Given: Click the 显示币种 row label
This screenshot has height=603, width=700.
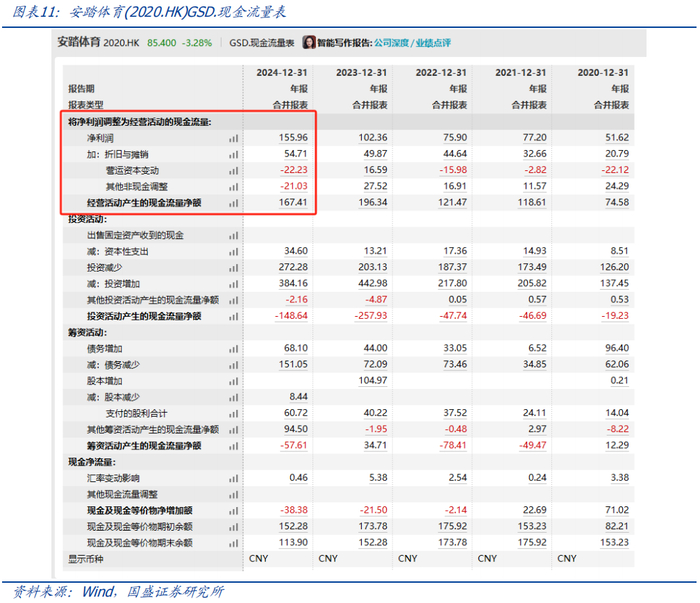Looking at the screenshot, I should point(85,559).
